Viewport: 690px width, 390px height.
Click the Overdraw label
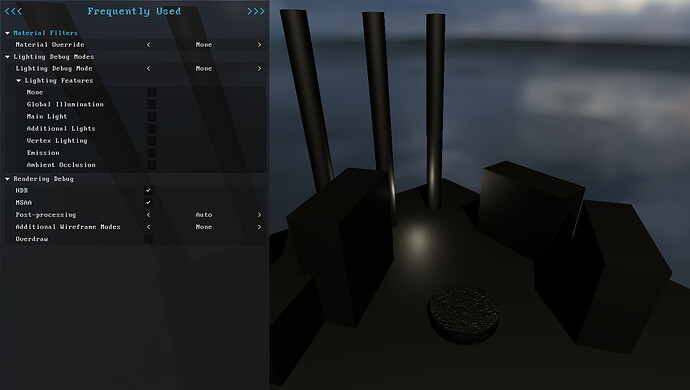(x=32, y=239)
